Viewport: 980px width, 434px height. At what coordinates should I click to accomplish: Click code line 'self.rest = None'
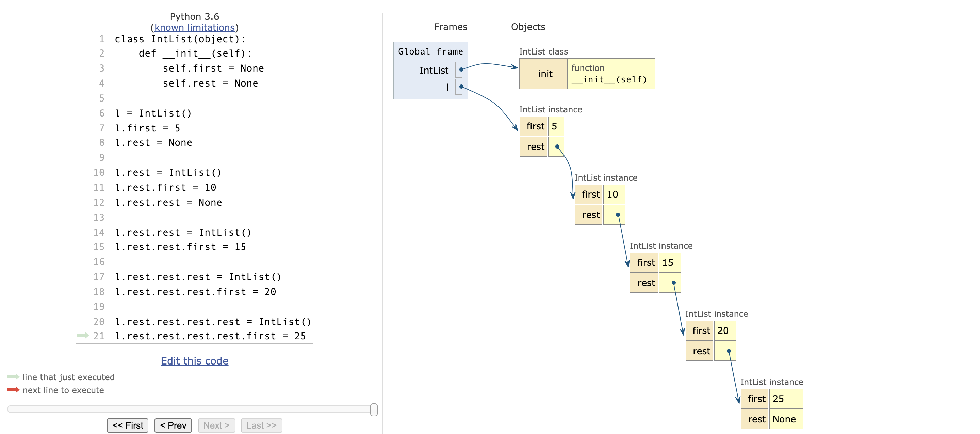[x=210, y=83]
